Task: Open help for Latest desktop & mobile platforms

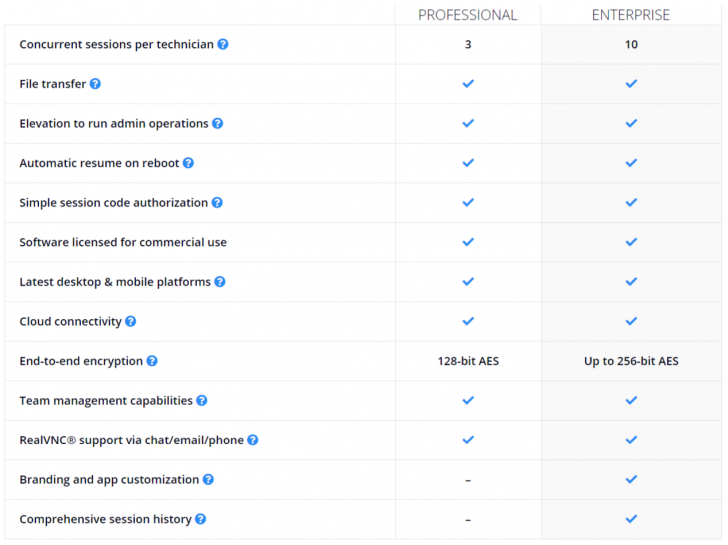Action: [x=220, y=282]
